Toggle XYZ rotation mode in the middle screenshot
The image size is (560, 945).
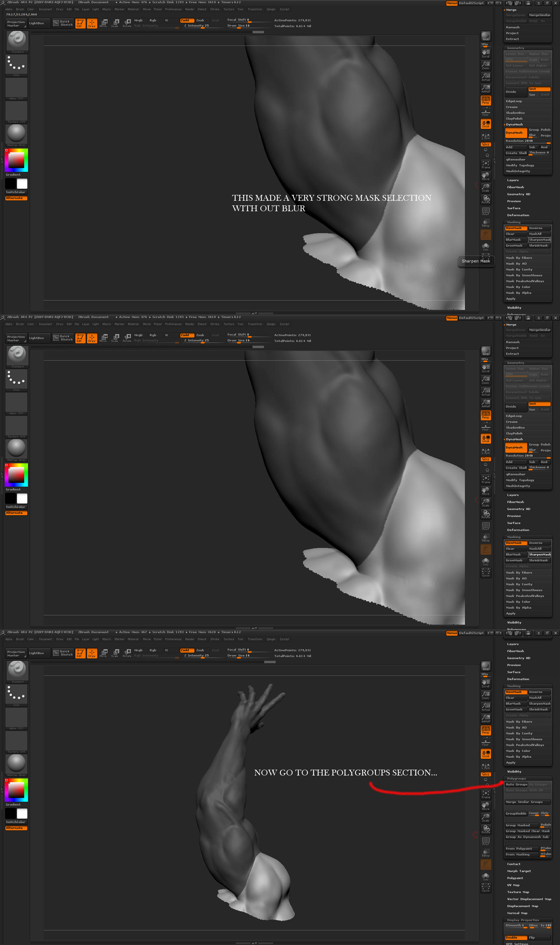click(x=486, y=459)
